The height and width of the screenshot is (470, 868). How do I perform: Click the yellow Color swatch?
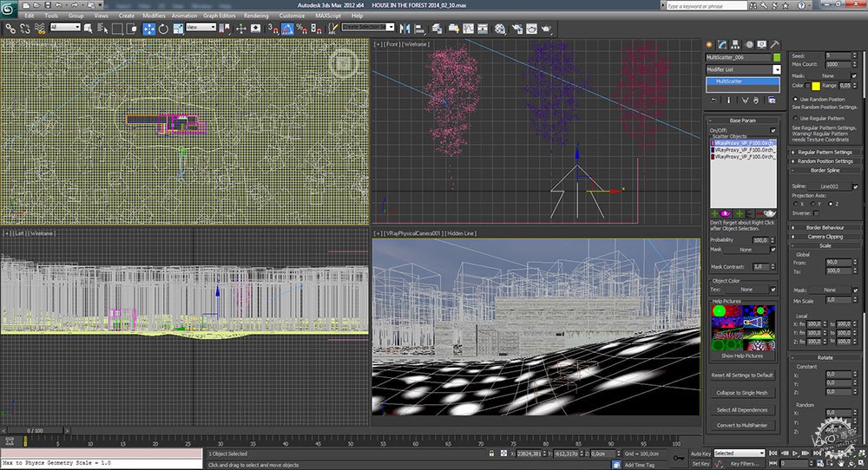coord(815,86)
